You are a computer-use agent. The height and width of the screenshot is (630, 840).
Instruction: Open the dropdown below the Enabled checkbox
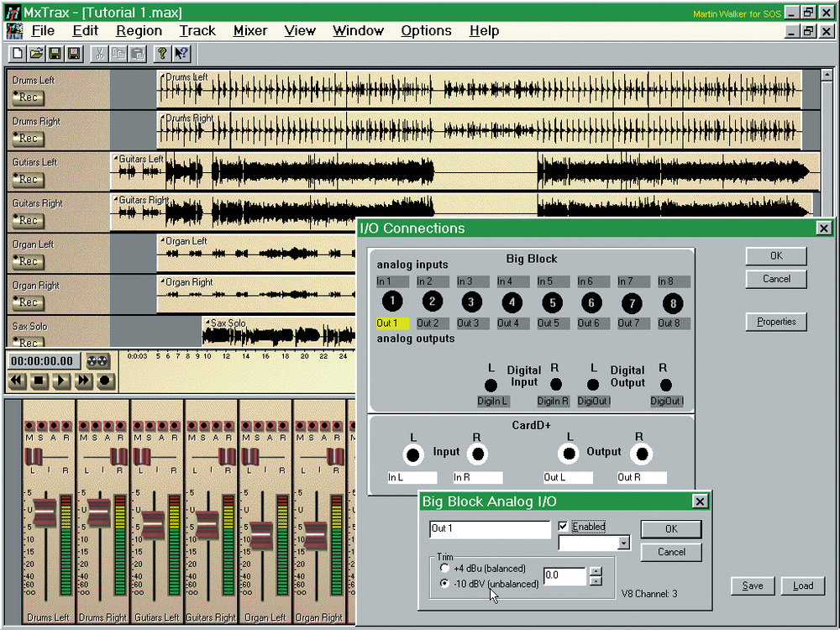623,543
